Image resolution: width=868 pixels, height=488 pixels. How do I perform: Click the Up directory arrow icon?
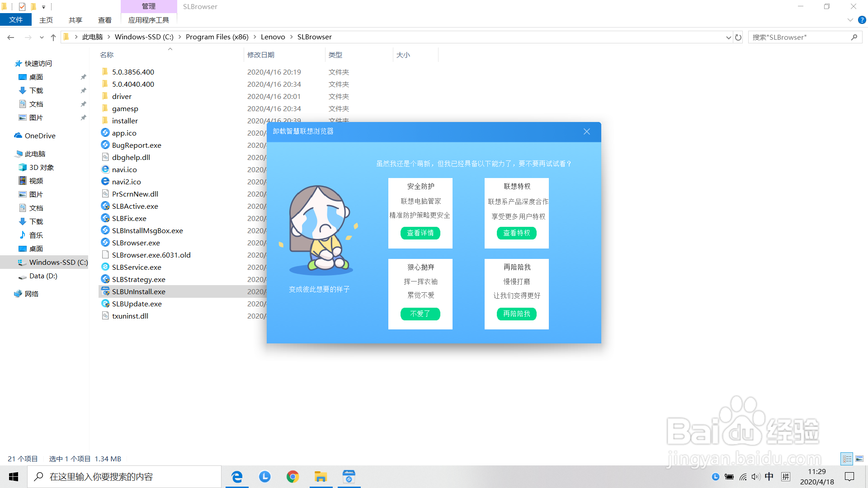tap(53, 38)
